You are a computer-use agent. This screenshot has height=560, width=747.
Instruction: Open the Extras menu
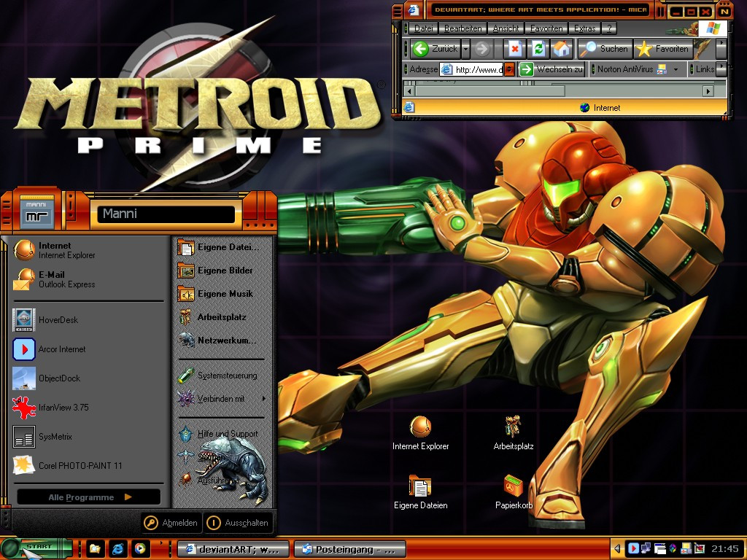point(584,28)
